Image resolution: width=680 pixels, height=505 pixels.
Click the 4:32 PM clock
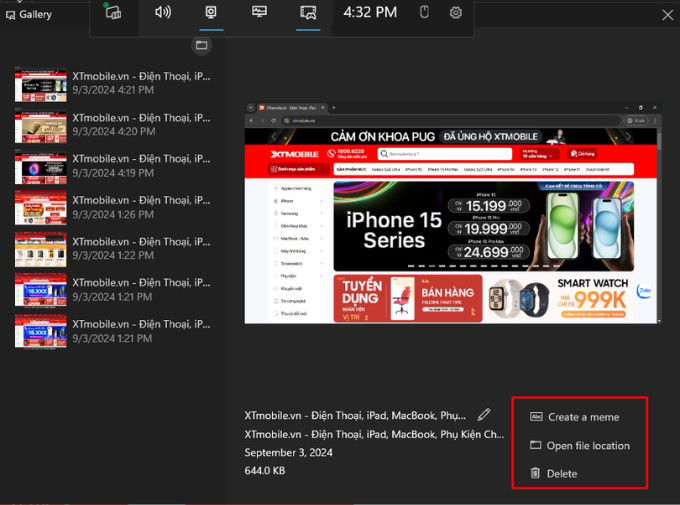coord(370,13)
